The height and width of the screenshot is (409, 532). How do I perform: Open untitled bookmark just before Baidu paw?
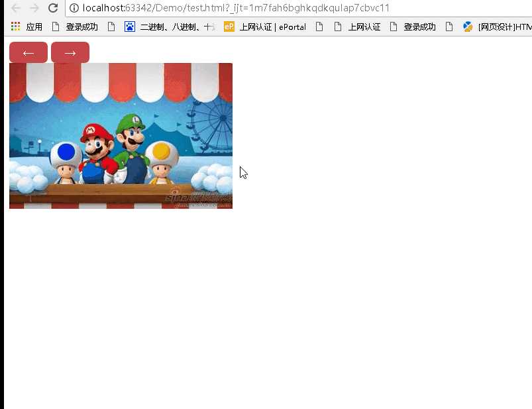coord(111,27)
